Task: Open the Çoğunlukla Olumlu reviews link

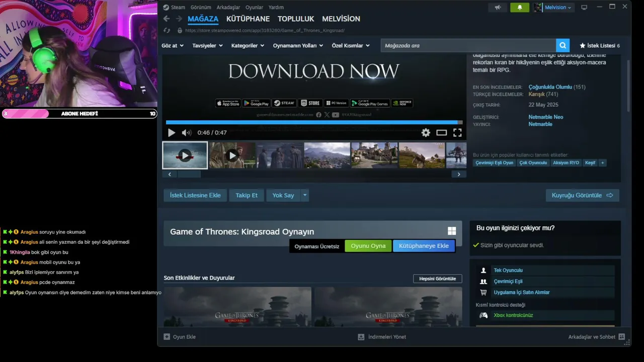Action: click(x=550, y=87)
